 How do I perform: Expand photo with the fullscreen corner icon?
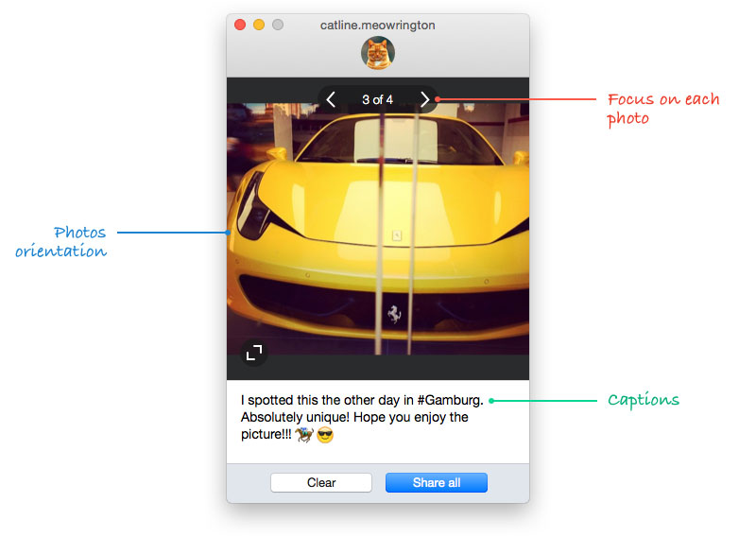point(254,353)
